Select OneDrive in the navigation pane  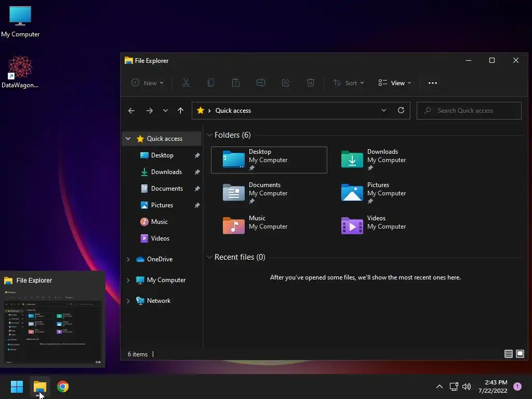[159, 259]
